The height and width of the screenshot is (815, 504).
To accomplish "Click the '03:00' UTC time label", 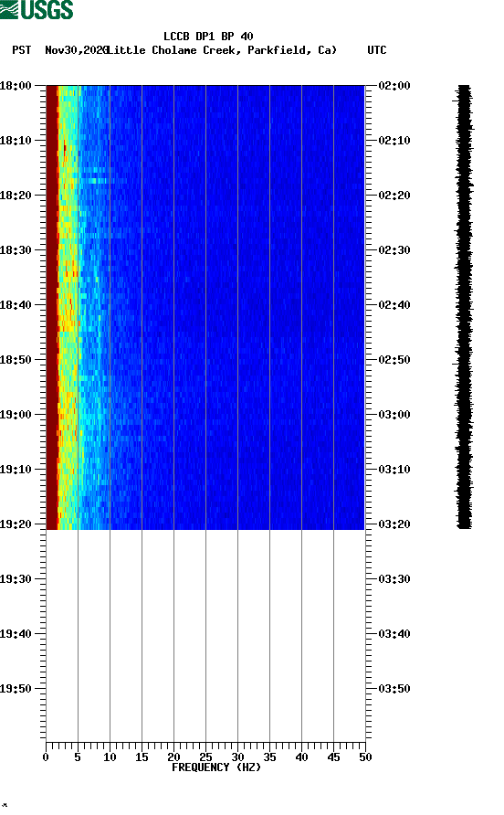I will (x=394, y=415).
